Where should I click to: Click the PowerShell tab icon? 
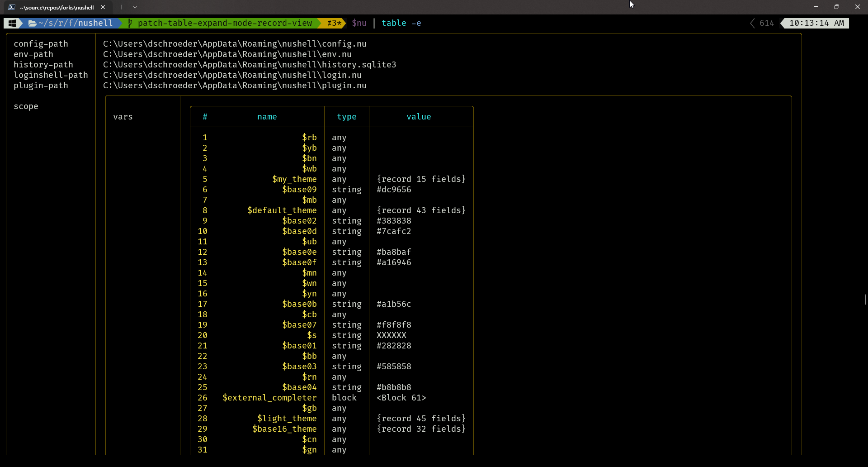[12, 7]
